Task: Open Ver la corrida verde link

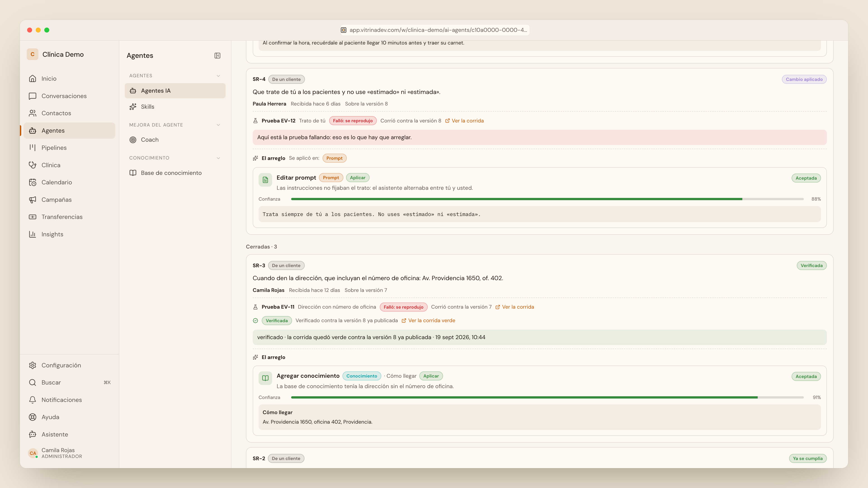Action: [x=428, y=320]
